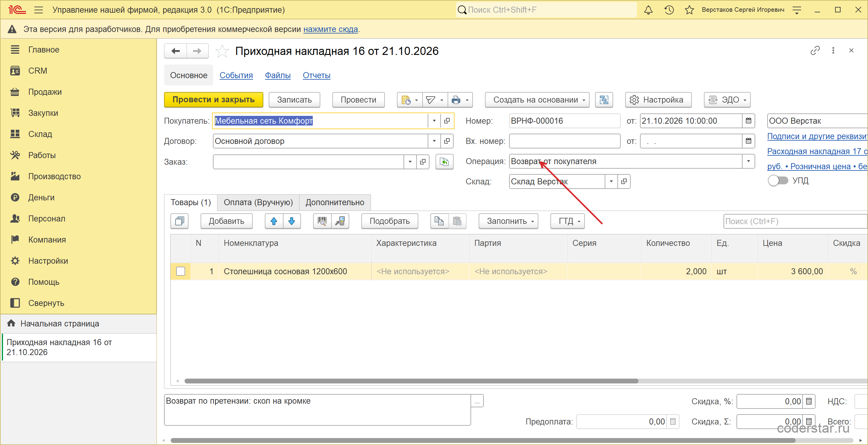Add document to favorites star
868x445 pixels.
[222, 51]
